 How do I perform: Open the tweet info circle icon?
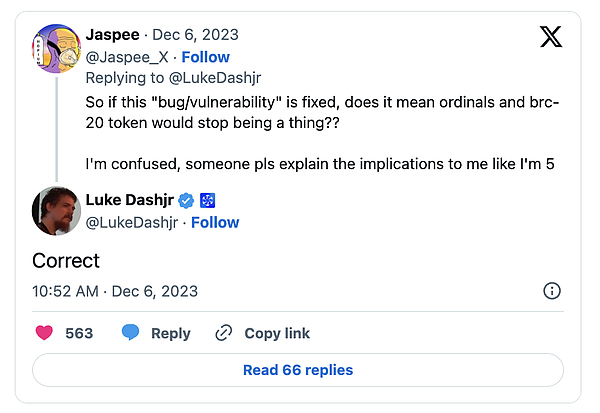click(551, 291)
